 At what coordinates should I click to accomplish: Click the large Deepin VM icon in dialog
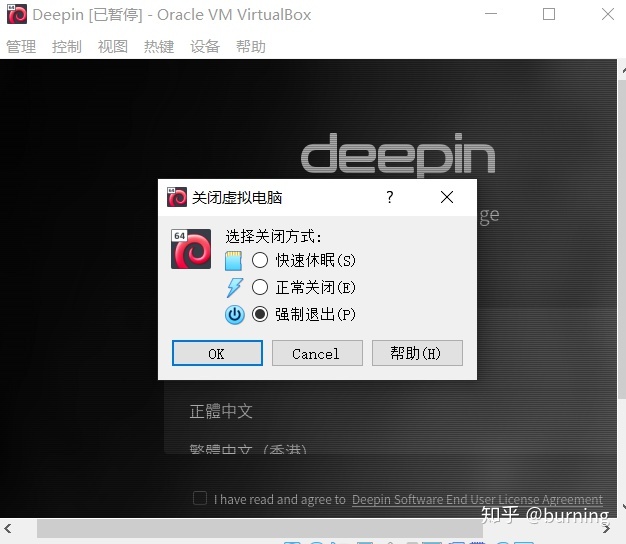[x=191, y=249]
